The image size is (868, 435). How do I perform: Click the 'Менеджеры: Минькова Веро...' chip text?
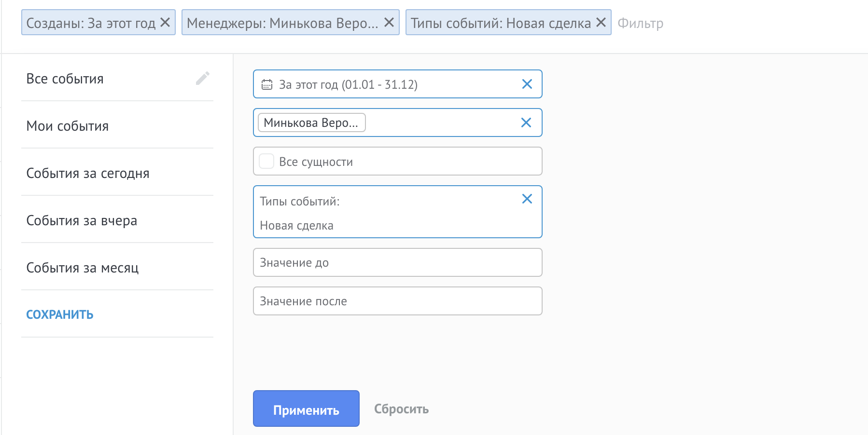[282, 23]
